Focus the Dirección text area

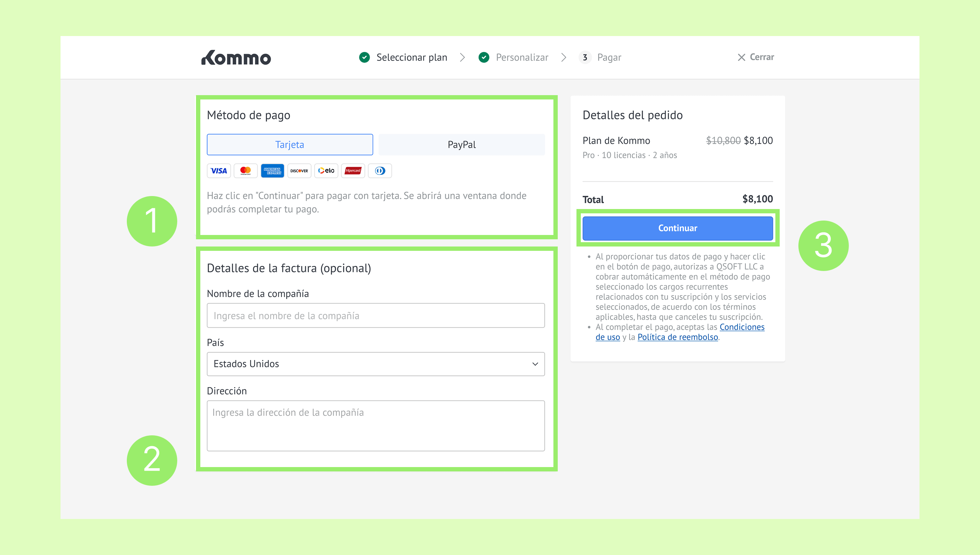pos(376,425)
